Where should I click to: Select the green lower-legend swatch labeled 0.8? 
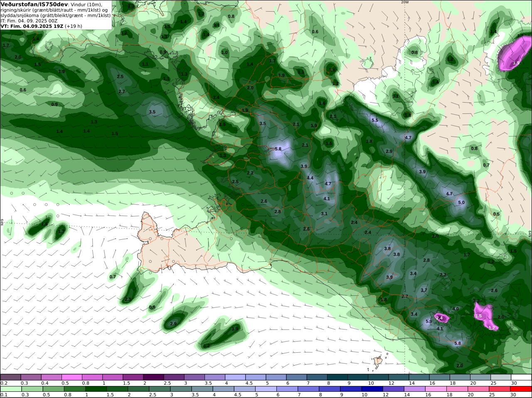tap(74, 389)
